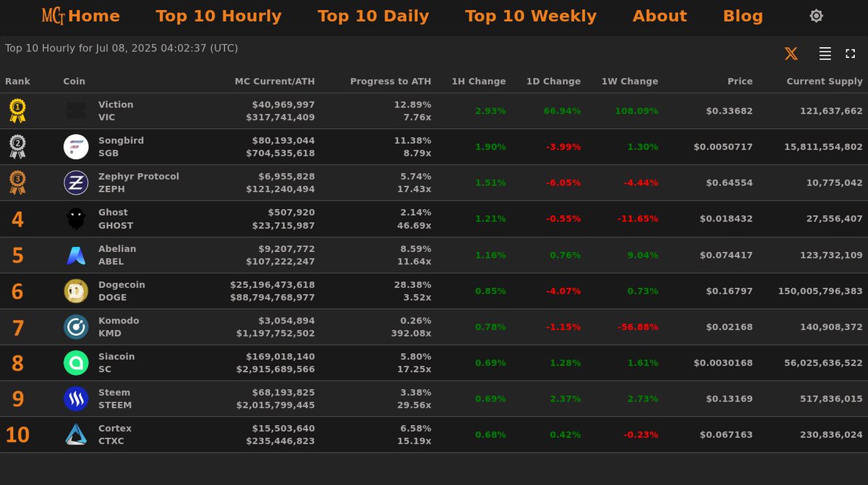This screenshot has width=868, height=485.
Task: Open the Dogecoin DOGE coin name
Action: [122, 291]
